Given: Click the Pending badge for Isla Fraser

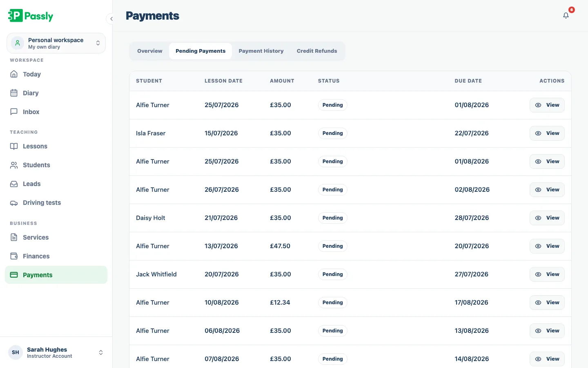Looking at the screenshot, I should 333,133.
